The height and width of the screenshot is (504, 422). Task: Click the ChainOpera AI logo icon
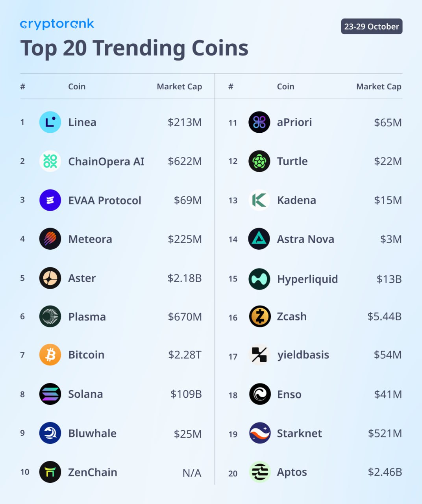pos(50,161)
